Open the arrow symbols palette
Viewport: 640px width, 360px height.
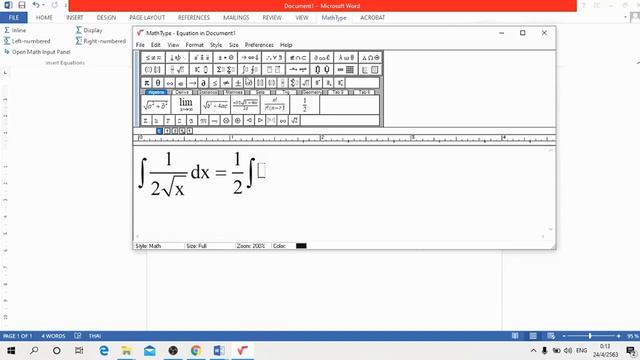coord(249,58)
